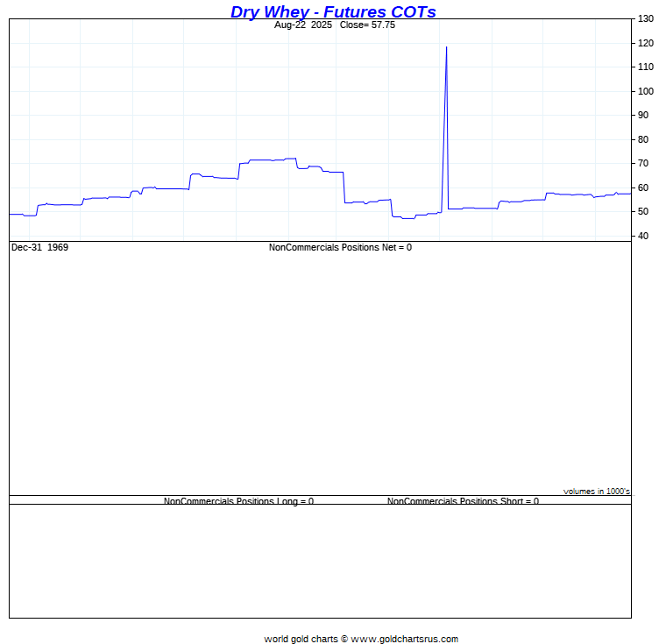This screenshot has width=666, height=644.
Task: Click the 50 y-axis label
Action: 643,211
